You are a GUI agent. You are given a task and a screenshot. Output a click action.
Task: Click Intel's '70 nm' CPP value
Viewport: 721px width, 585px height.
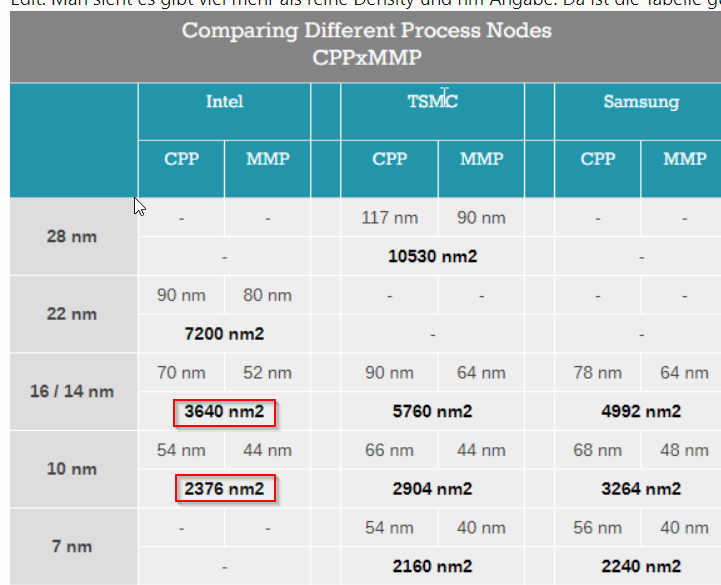(181, 373)
